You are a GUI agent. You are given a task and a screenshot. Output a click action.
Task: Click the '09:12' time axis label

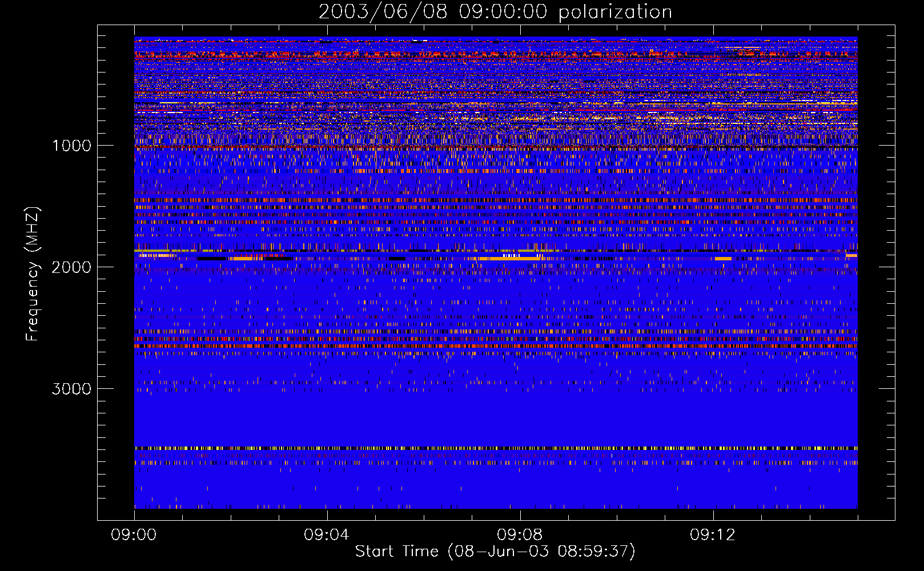713,535
